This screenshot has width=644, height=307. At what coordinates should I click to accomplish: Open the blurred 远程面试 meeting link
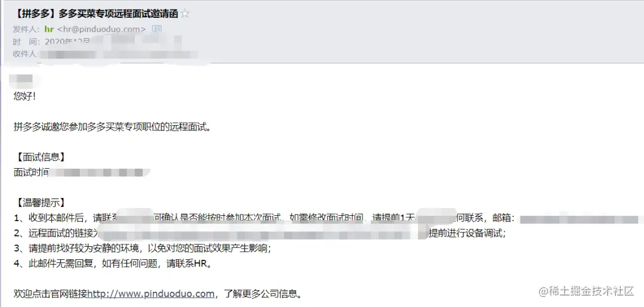point(263,234)
